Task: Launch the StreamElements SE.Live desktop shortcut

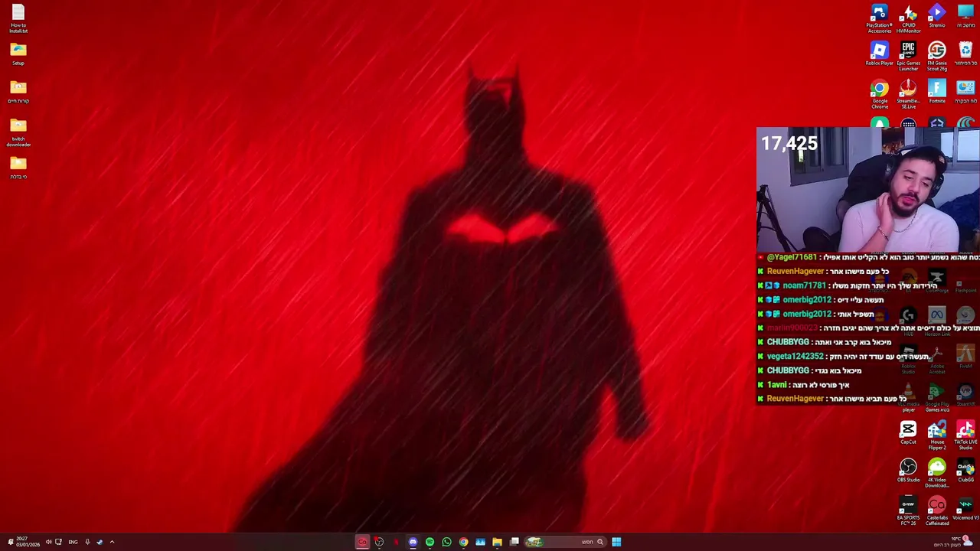Action: [908, 94]
